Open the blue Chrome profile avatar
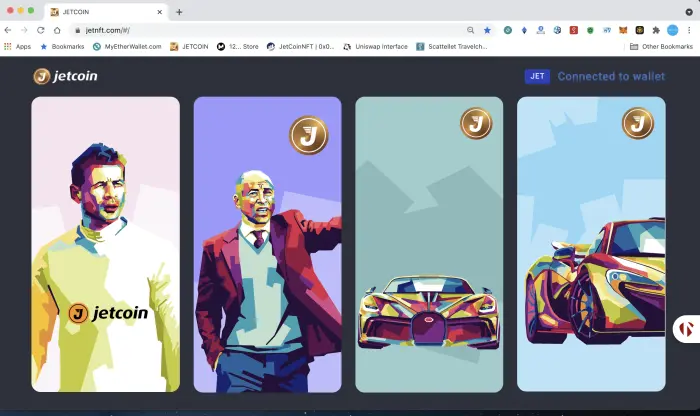The image size is (700, 416). (672, 30)
